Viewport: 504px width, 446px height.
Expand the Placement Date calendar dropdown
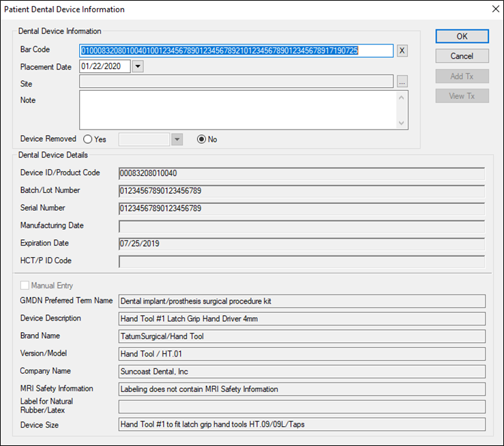(x=137, y=67)
